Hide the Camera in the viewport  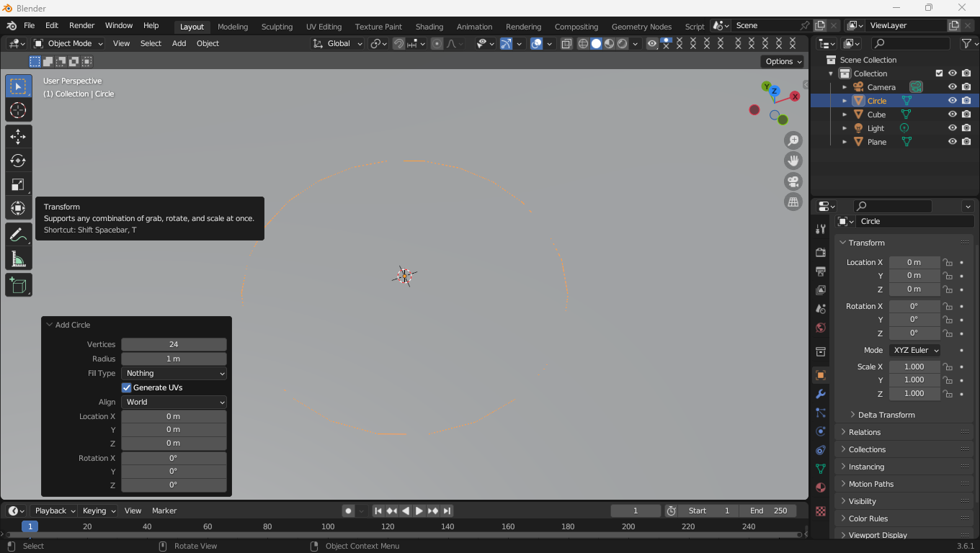click(x=953, y=87)
